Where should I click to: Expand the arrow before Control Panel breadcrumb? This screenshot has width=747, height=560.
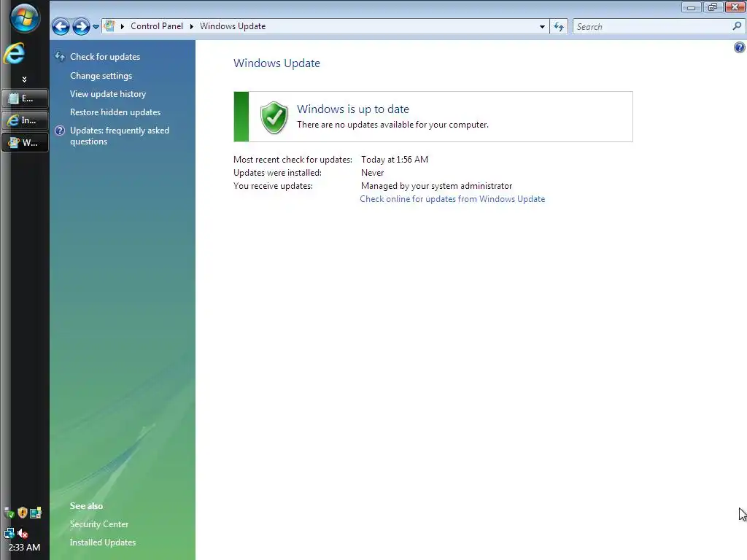[123, 26]
